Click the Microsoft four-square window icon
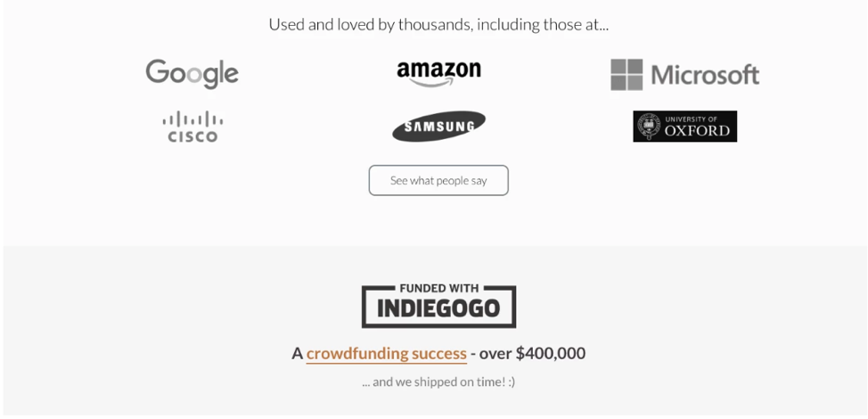Viewport: 868px width, 419px height. point(627,75)
